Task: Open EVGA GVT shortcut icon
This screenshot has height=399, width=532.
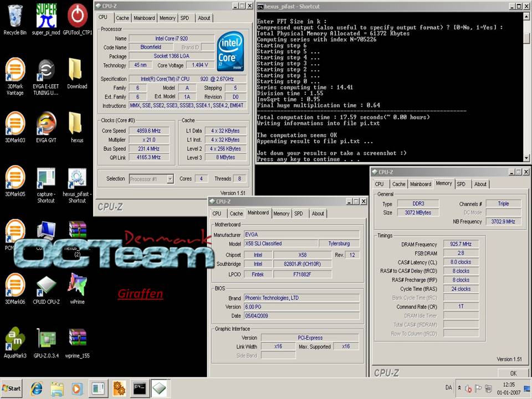Action: coord(46,127)
